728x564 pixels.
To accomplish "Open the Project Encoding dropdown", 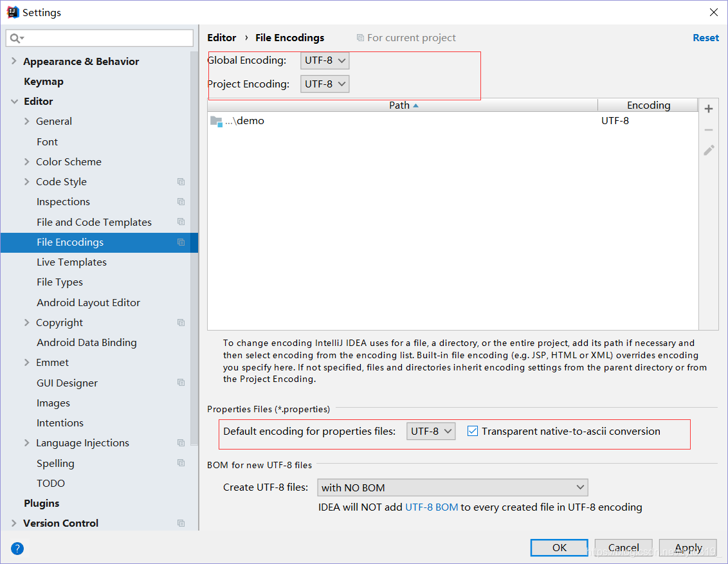I will pyautogui.click(x=325, y=84).
